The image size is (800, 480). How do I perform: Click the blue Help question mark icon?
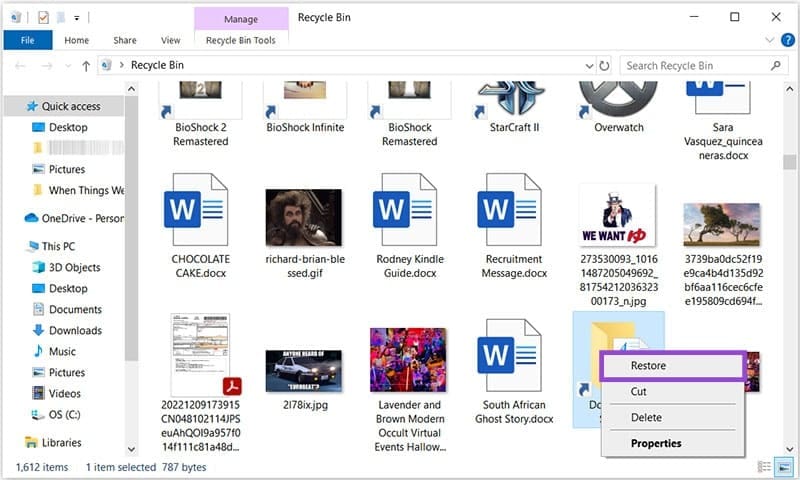click(786, 40)
